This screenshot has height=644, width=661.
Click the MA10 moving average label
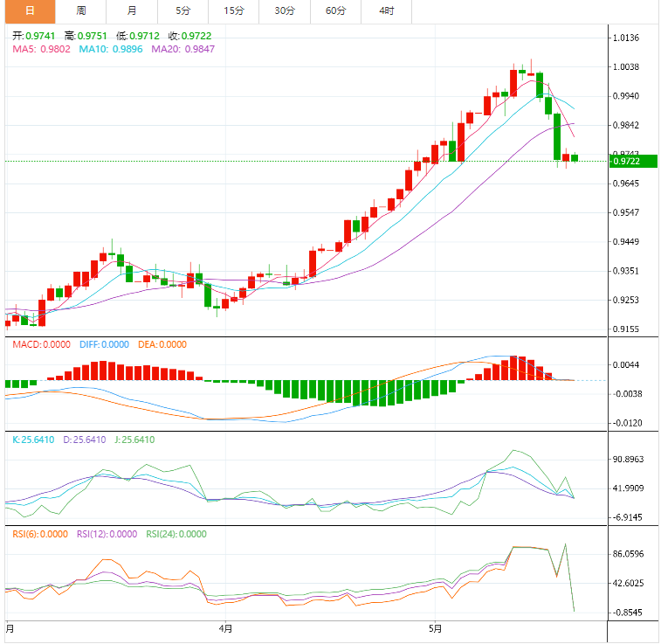coord(111,49)
